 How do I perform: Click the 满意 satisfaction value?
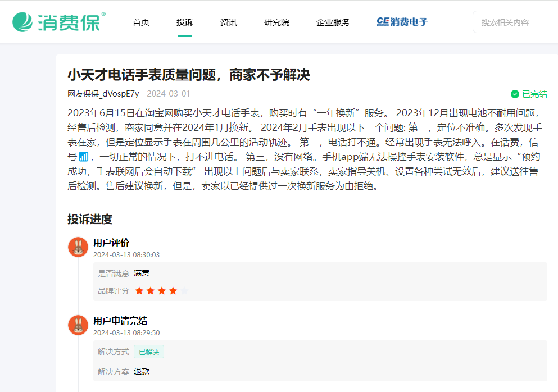click(x=142, y=273)
